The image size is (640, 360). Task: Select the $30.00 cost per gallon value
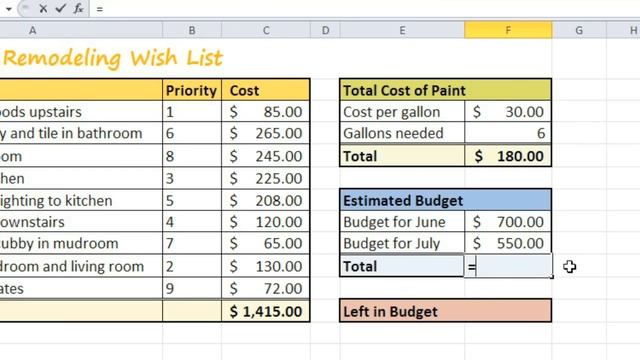pos(508,112)
